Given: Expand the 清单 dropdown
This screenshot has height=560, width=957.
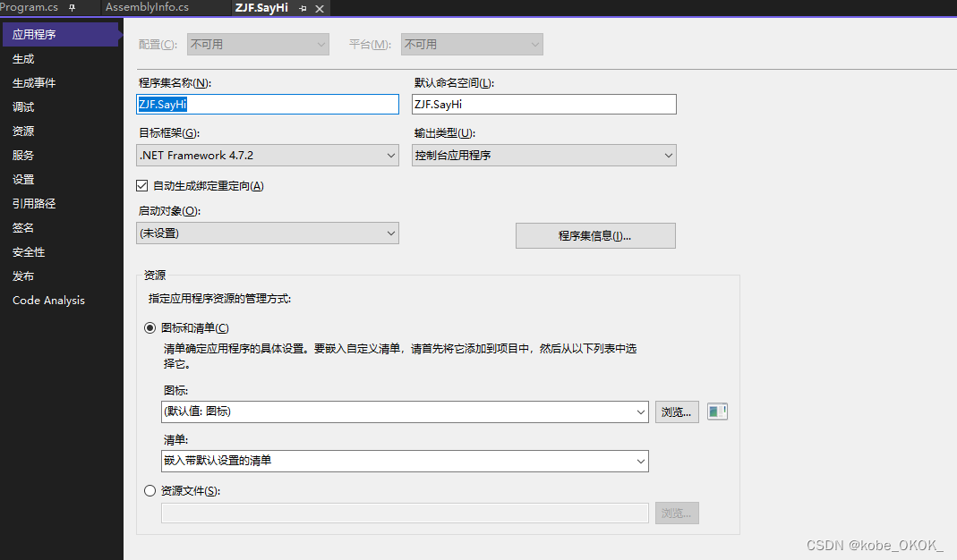Looking at the screenshot, I should pos(405,462).
